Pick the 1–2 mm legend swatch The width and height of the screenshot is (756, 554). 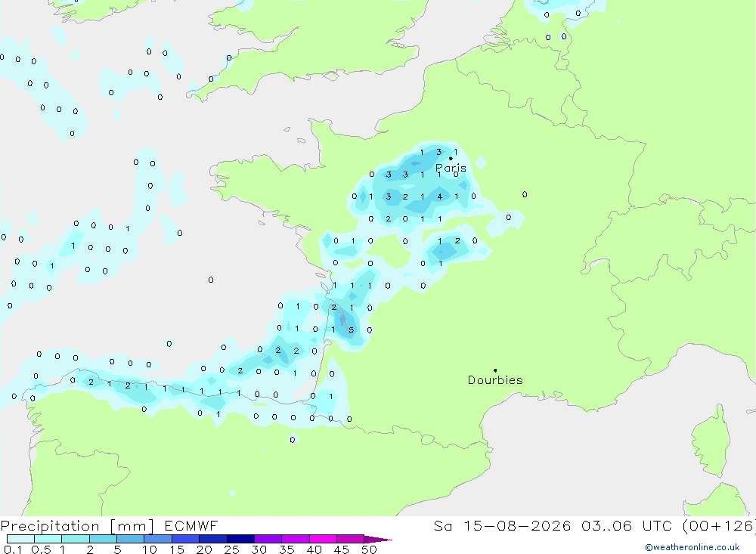76,539
